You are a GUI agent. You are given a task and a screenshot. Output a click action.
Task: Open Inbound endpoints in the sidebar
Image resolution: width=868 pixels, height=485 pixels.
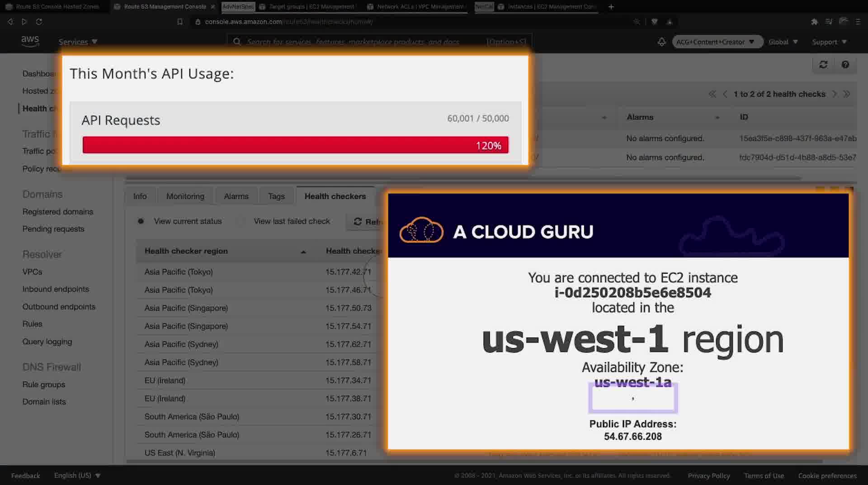click(56, 289)
